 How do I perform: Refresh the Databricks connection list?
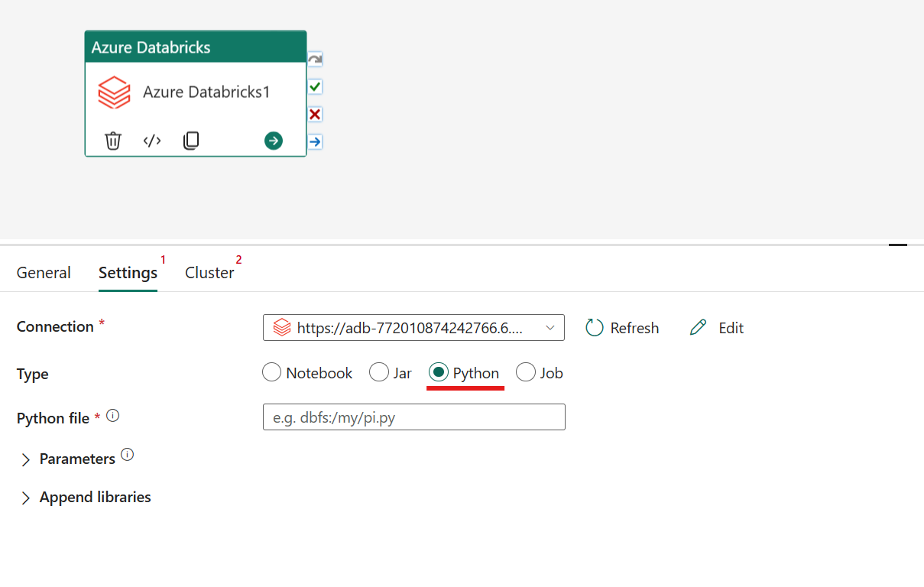(621, 327)
